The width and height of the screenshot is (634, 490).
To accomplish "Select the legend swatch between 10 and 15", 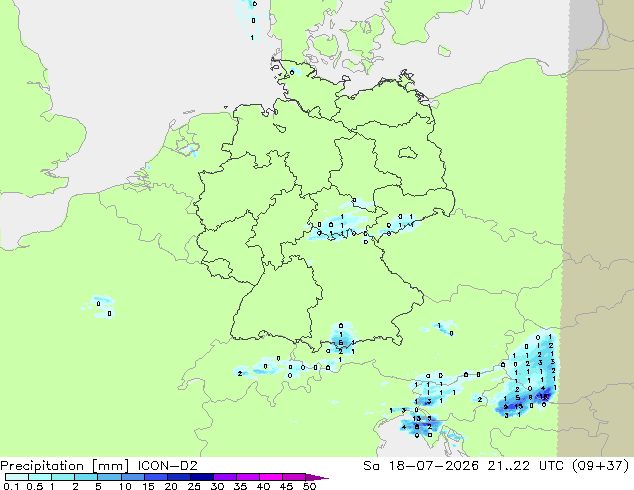I will coord(133,477).
